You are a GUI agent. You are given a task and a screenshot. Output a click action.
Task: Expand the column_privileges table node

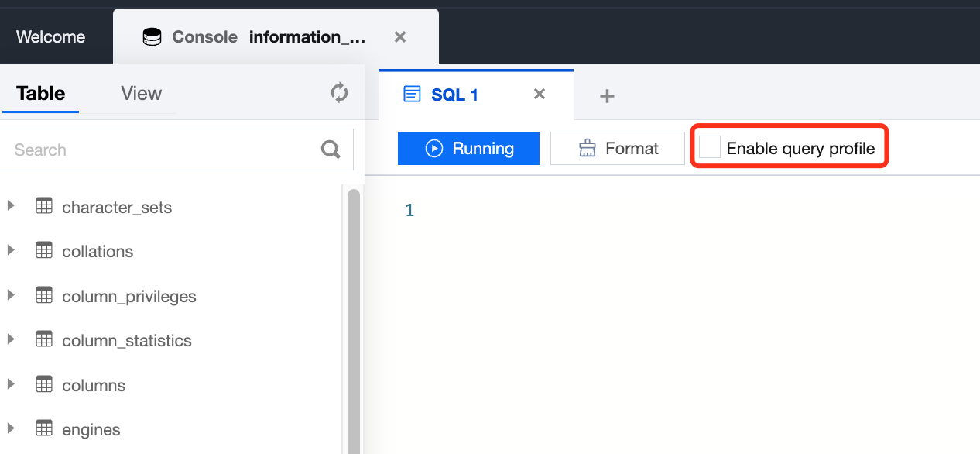[11, 295]
